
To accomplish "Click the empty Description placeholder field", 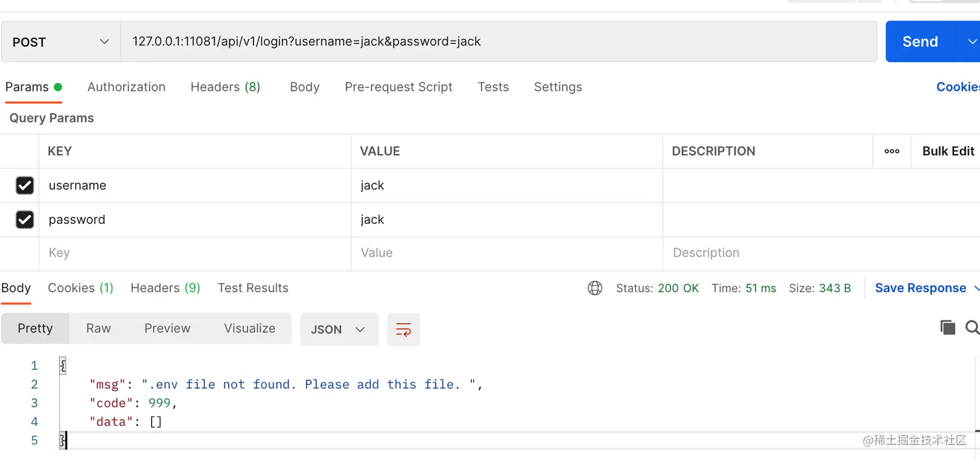I will pos(821,253).
